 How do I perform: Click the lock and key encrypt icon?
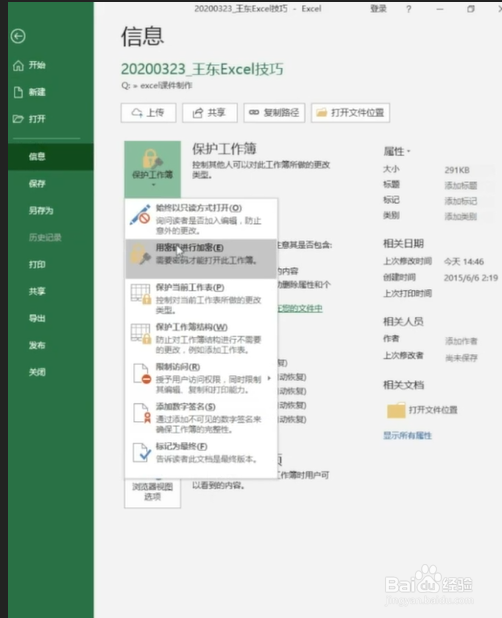(140, 254)
